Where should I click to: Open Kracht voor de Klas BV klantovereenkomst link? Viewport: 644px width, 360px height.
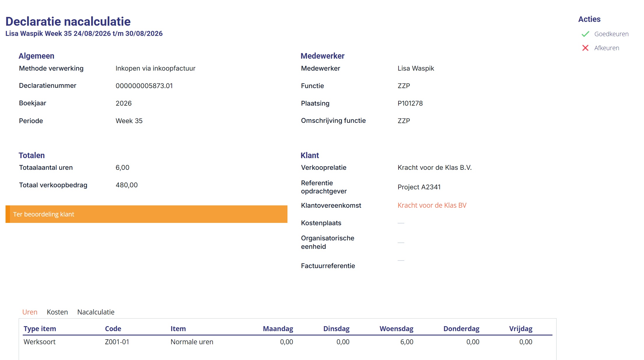[432, 205]
